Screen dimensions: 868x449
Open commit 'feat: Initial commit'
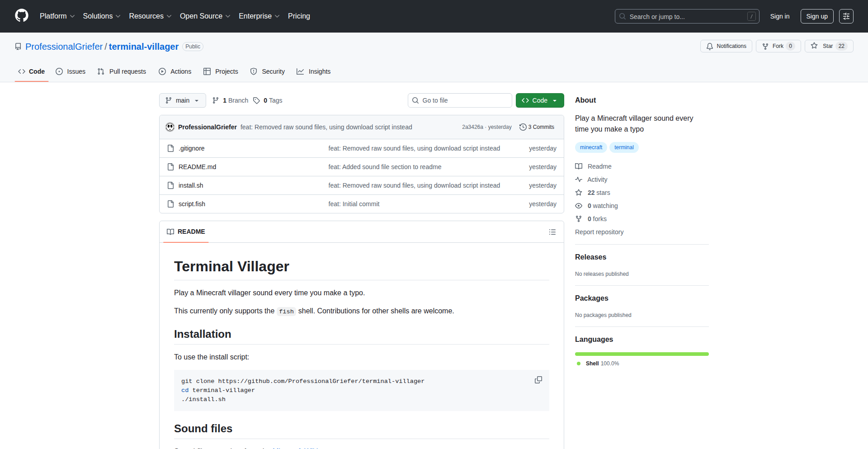click(354, 204)
